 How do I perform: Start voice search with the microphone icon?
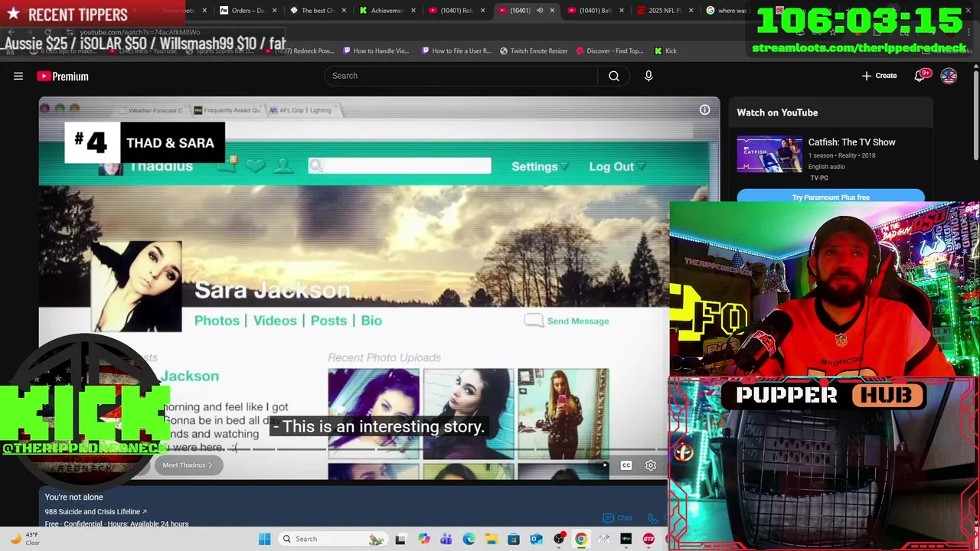pos(648,76)
